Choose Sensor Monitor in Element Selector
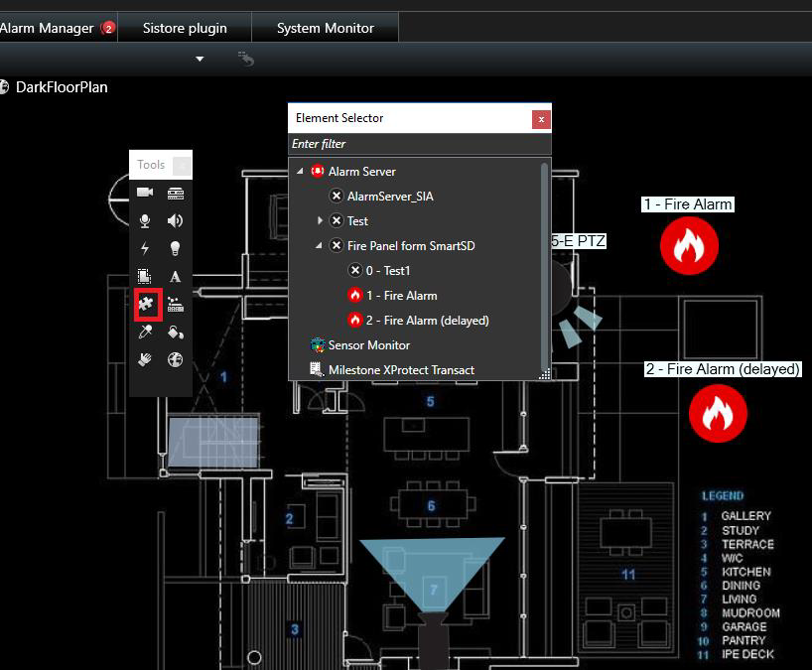Screen dimensions: 812x670 [368, 345]
